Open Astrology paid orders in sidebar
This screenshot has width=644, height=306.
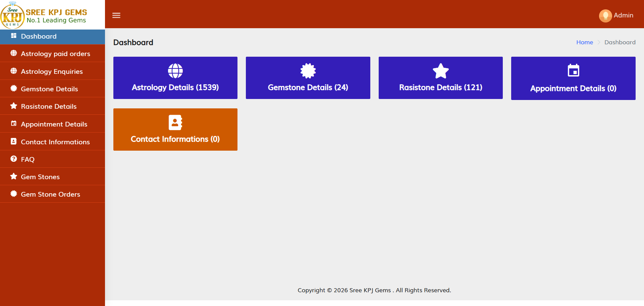coord(52,53)
